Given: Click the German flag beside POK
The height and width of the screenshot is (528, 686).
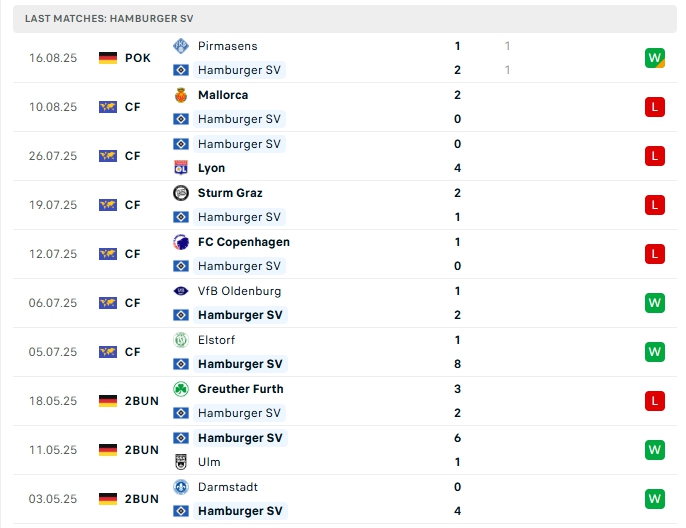Looking at the screenshot, I should [x=108, y=58].
